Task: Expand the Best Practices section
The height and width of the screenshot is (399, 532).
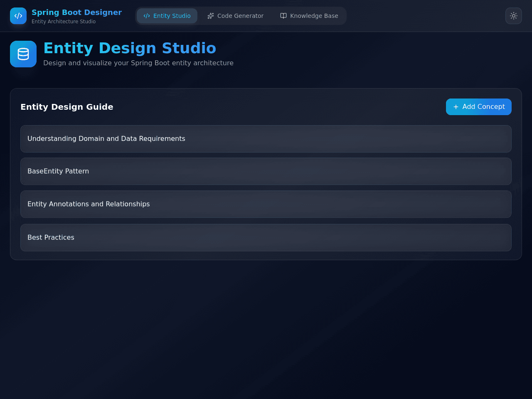Action: [x=266, y=238]
